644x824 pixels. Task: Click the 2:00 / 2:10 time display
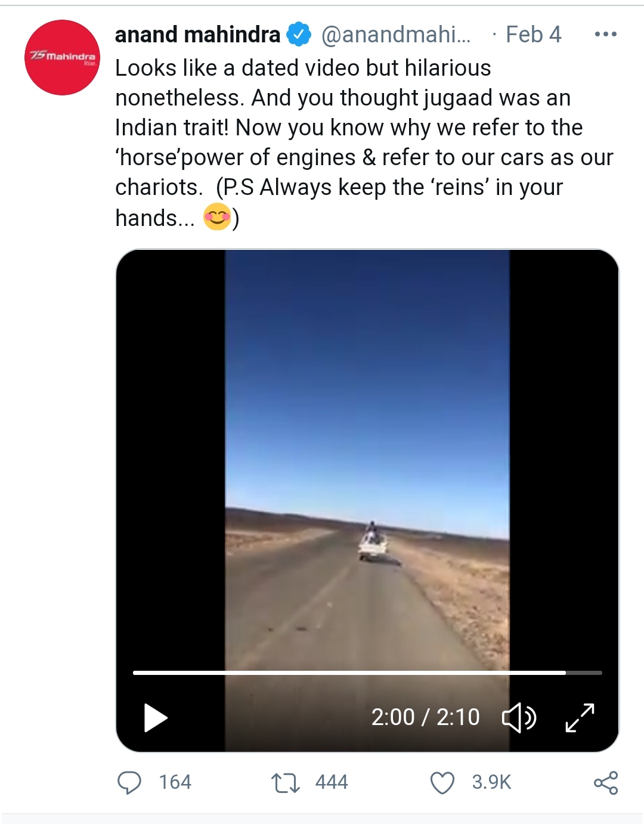click(x=425, y=717)
